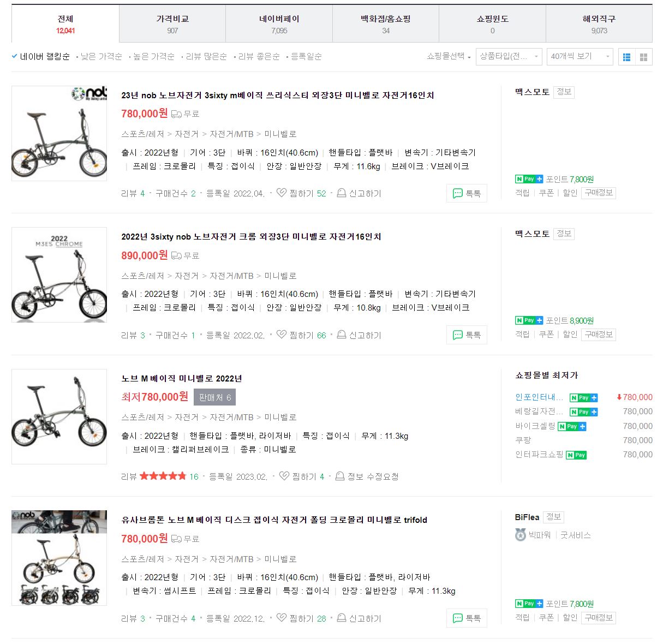Click heart 찜하기 icon for 유사브롬톤 item
The image size is (669, 644).
pos(282,618)
